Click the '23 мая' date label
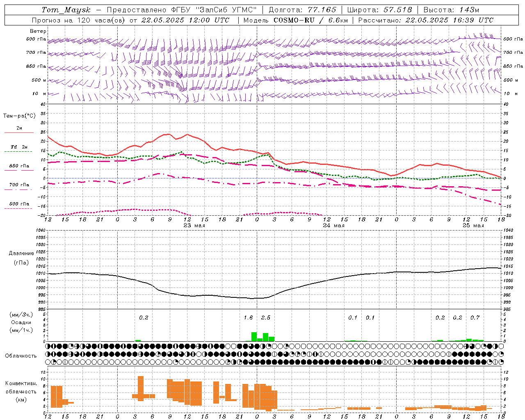 tap(194, 225)
